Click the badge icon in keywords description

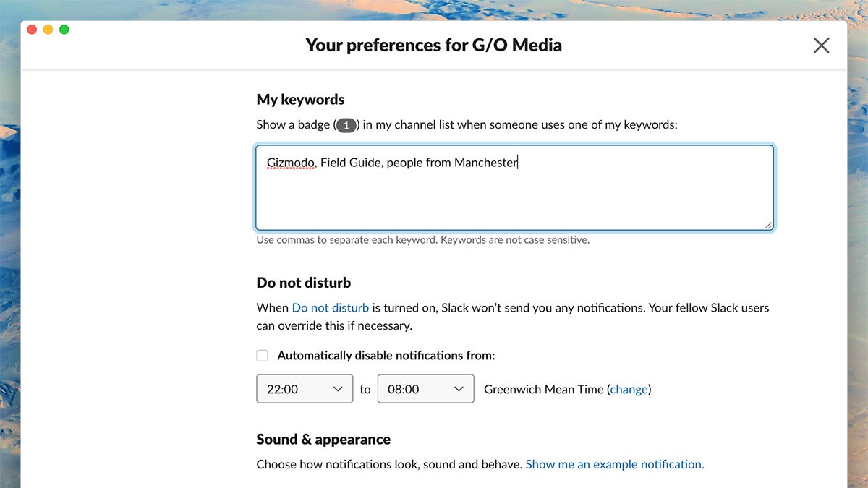(346, 124)
